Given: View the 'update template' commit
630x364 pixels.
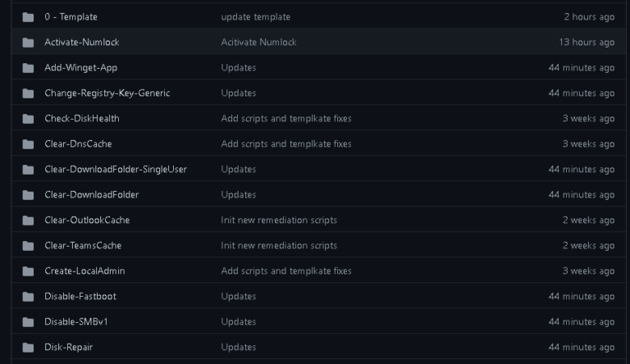Looking at the screenshot, I should 255,17.
